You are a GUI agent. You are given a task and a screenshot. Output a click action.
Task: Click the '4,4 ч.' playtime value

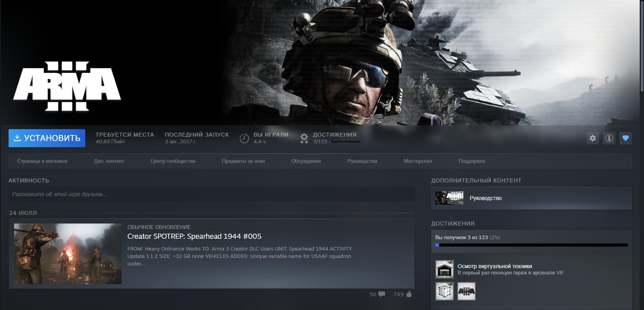pos(260,142)
